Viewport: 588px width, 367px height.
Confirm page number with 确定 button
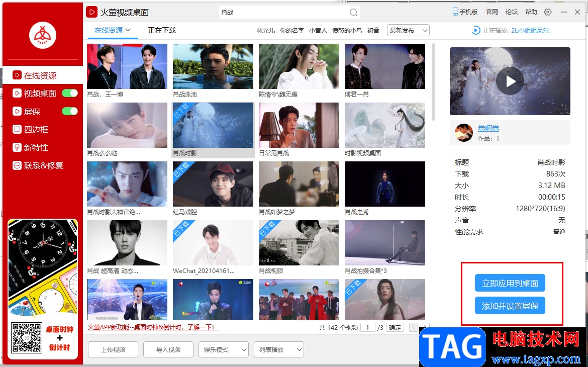pos(395,328)
